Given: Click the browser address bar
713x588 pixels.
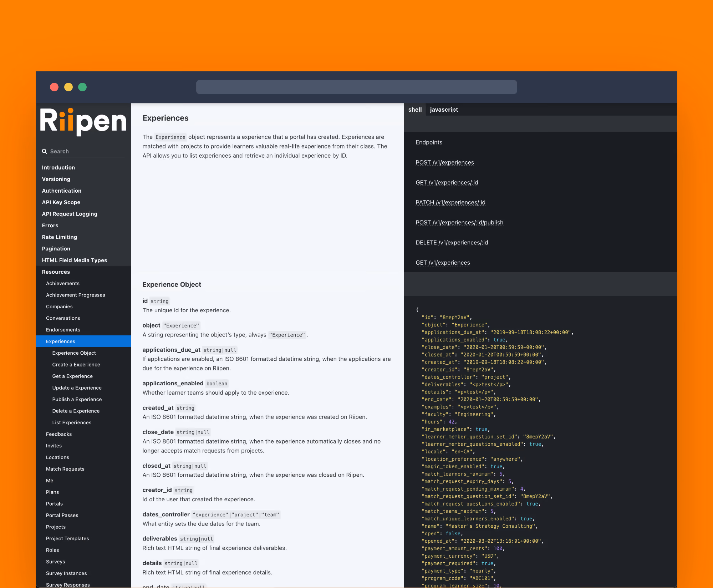Looking at the screenshot, I should pyautogui.click(x=356, y=87).
